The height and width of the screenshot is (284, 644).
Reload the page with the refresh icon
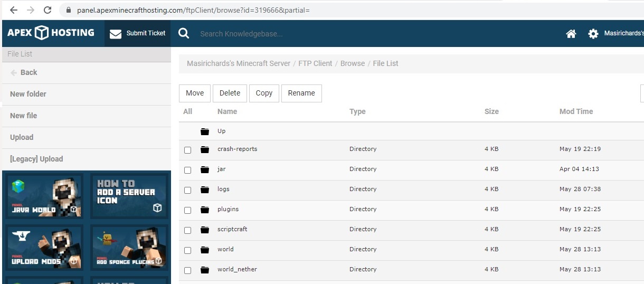(48, 10)
